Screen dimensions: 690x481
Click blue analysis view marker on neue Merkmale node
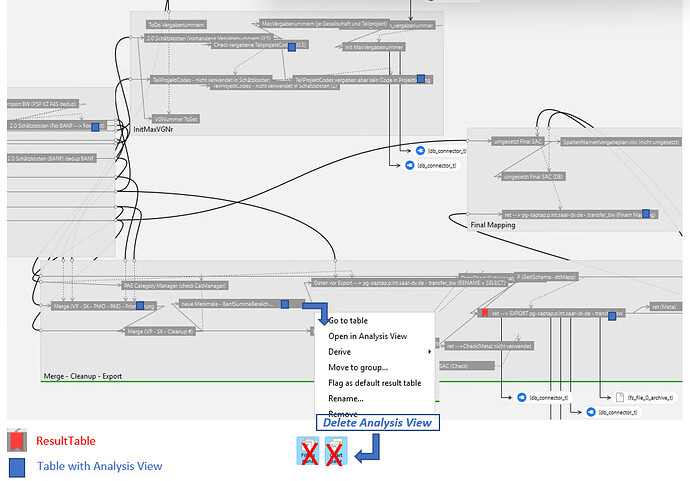[x=286, y=304]
